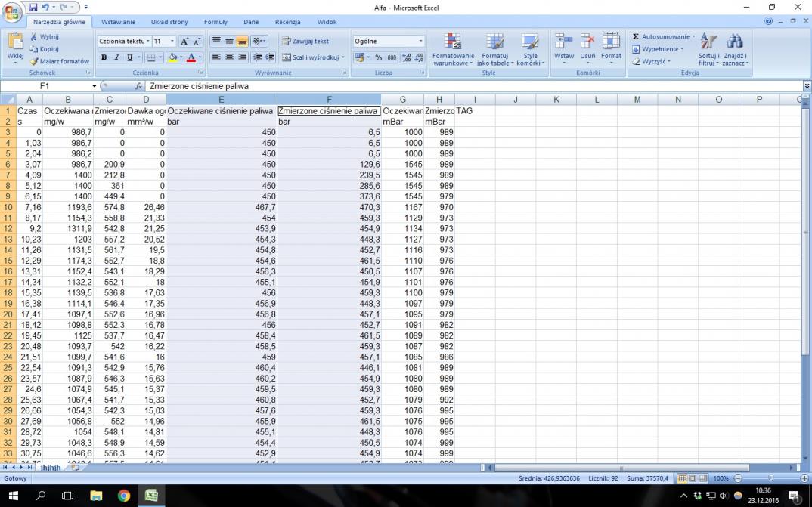812x507 pixels.
Task: Click the fx insert function icon
Action: [139, 86]
